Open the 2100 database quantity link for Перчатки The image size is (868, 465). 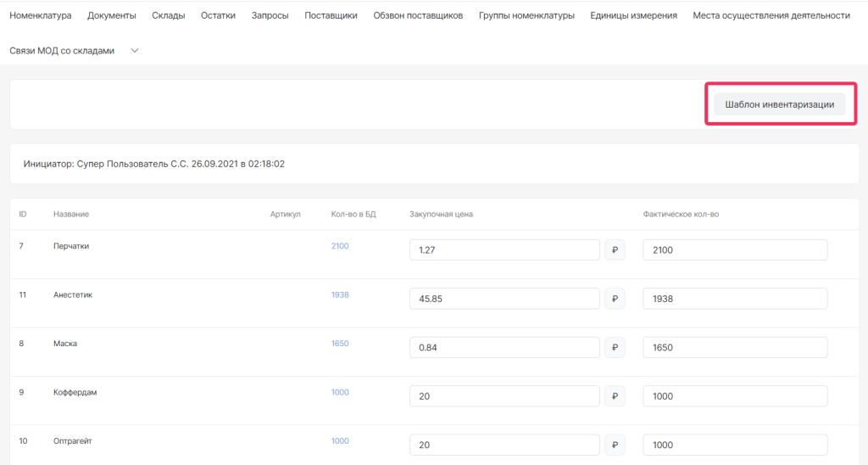point(340,246)
